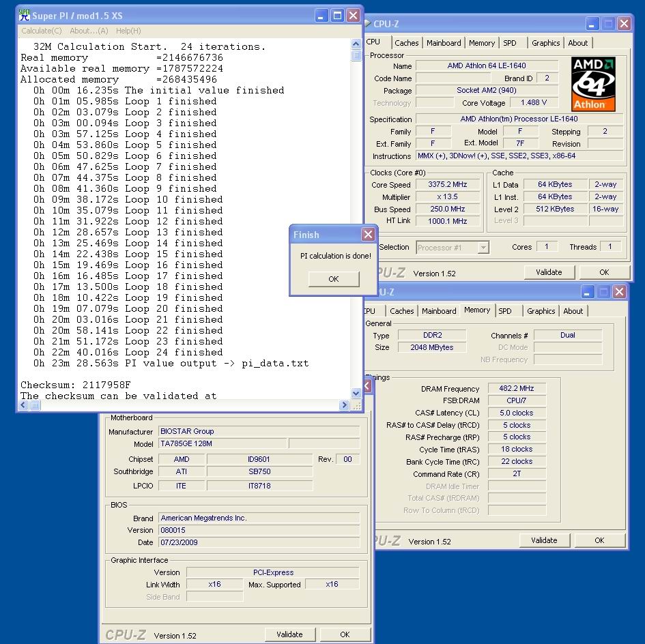Click the AMD Athlon 64 logo

593,85
